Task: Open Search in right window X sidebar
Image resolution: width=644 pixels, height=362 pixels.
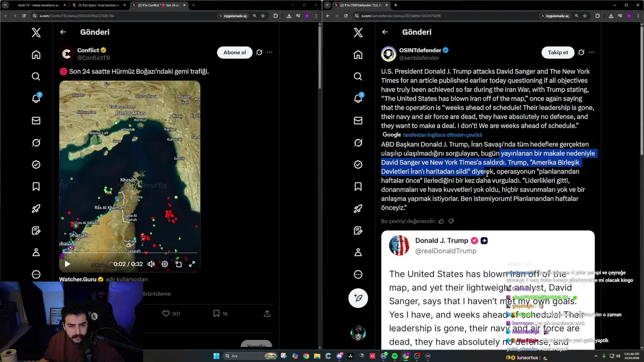Action: [x=358, y=76]
